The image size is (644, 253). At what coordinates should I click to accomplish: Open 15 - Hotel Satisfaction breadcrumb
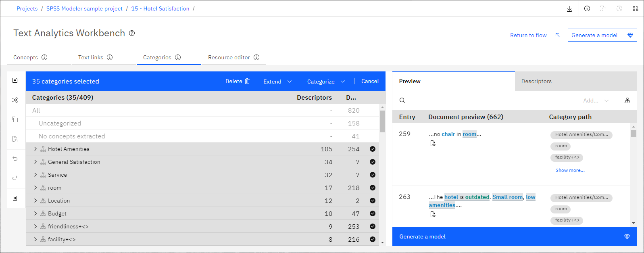pos(160,8)
